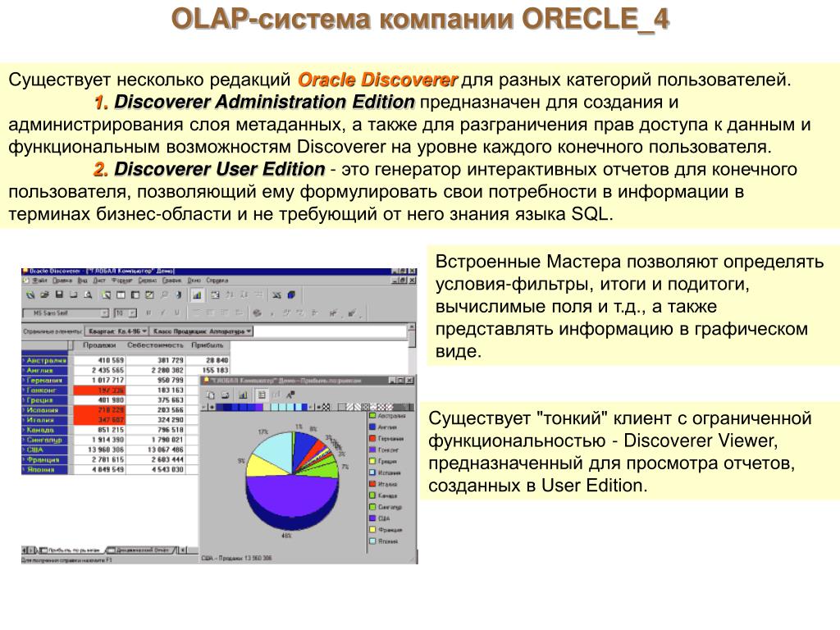Toggle bold formatting button
This screenshot has width=840, height=630.
[x=148, y=313]
